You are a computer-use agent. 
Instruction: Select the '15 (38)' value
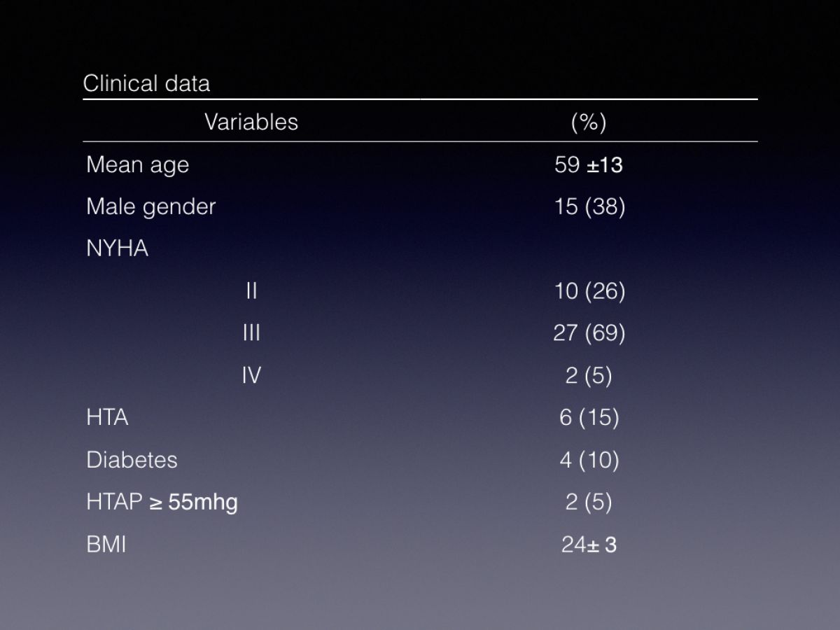point(589,207)
